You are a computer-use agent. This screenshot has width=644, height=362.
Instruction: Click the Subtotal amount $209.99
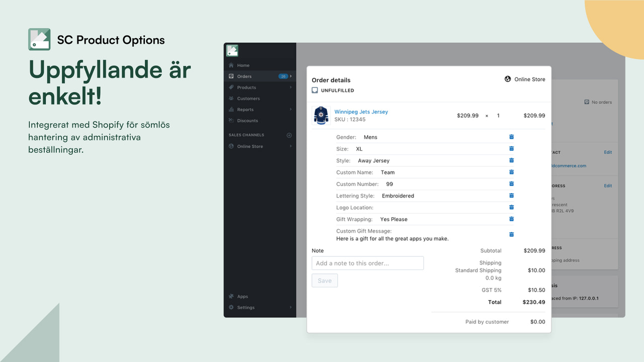click(x=534, y=250)
